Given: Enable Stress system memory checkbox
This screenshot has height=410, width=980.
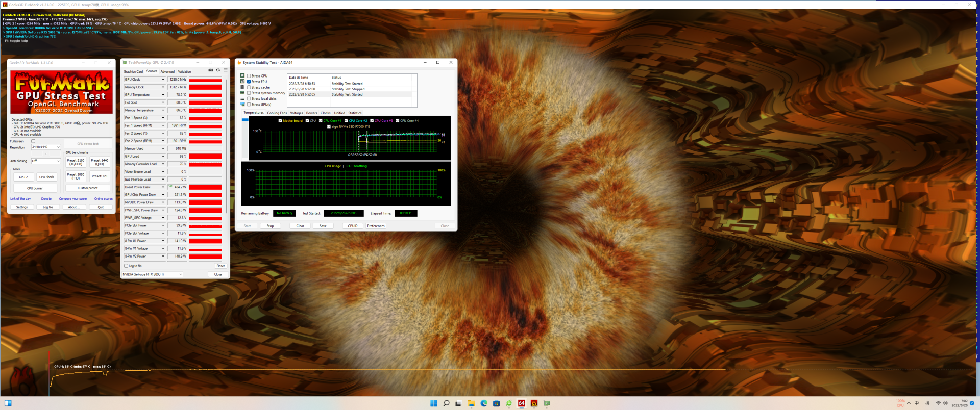Looking at the screenshot, I should pyautogui.click(x=249, y=93).
